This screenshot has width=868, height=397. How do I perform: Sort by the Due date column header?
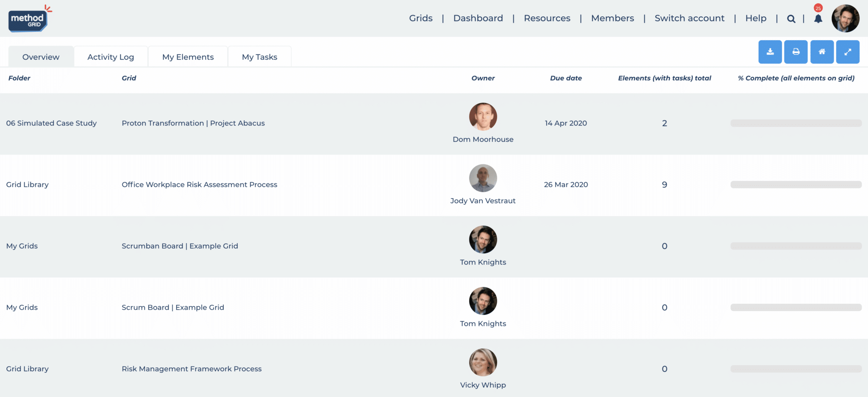566,78
